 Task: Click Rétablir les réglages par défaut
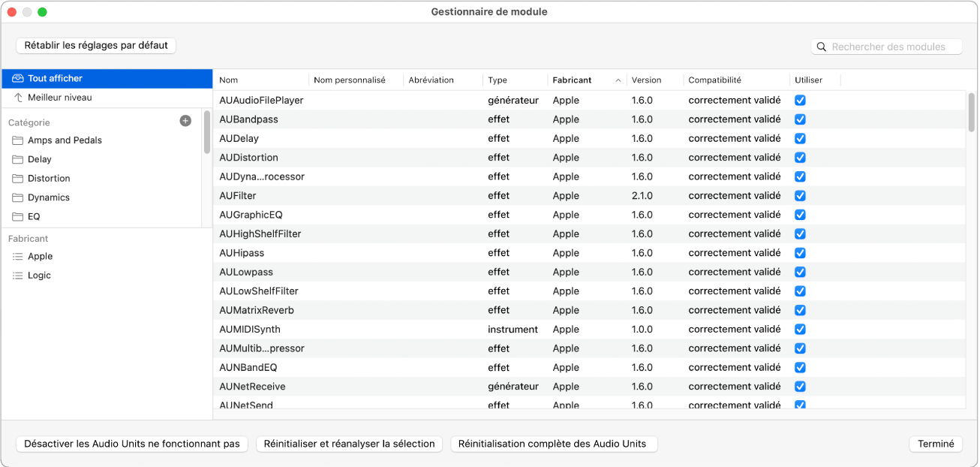click(x=95, y=46)
